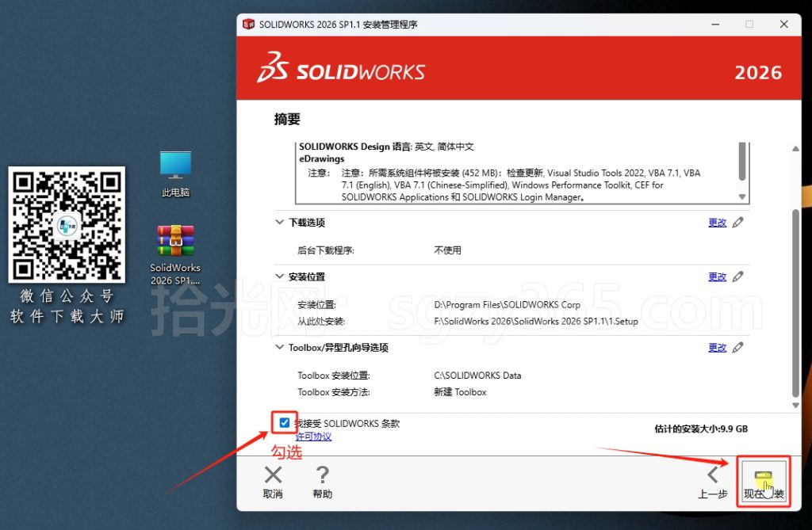The image size is (812, 530).
Task: Click the 更改 link for 安装位置
Action: (x=717, y=276)
